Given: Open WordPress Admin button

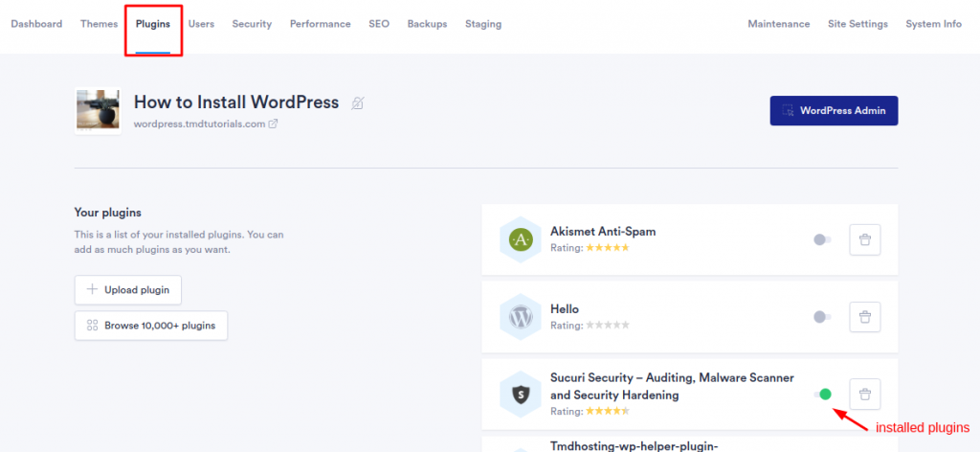Looking at the screenshot, I should (x=834, y=110).
